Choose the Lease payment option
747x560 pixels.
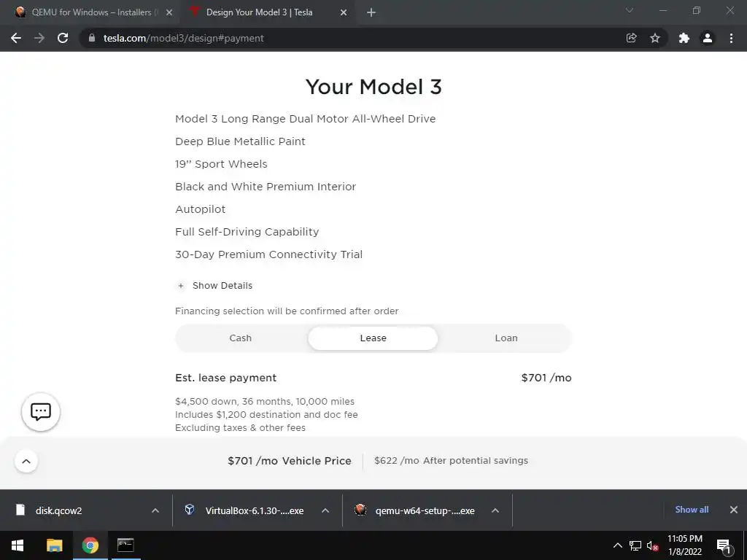373,338
